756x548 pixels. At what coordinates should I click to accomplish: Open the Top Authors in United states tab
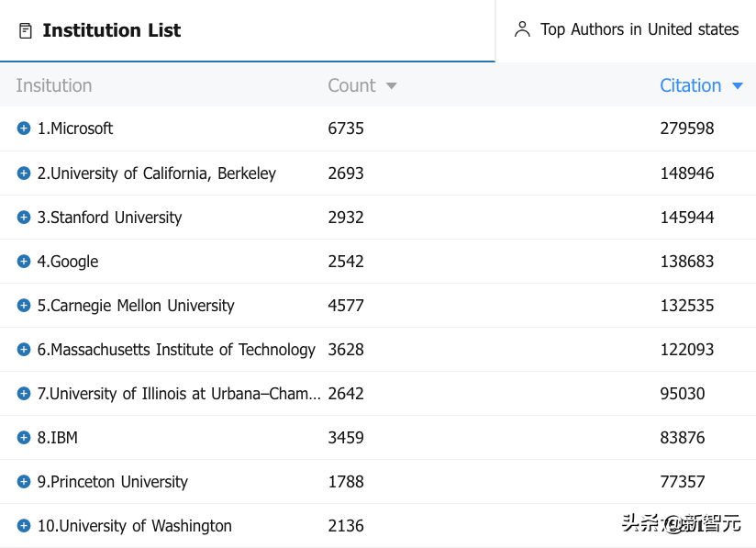click(x=639, y=29)
